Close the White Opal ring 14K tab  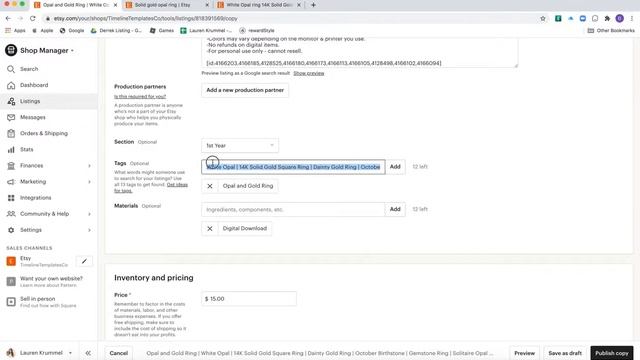(x=299, y=5)
